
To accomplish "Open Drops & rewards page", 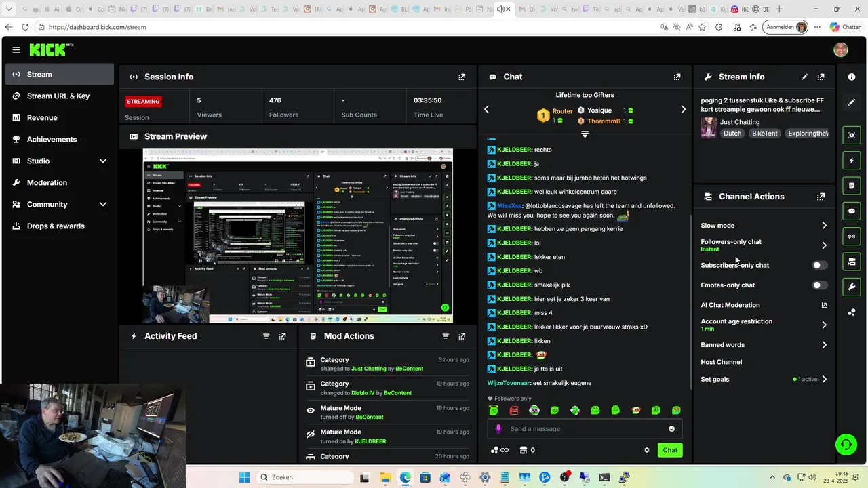I will [60, 226].
